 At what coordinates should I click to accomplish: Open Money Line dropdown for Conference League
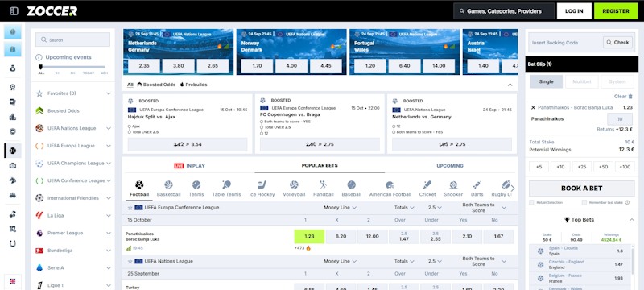click(340, 208)
